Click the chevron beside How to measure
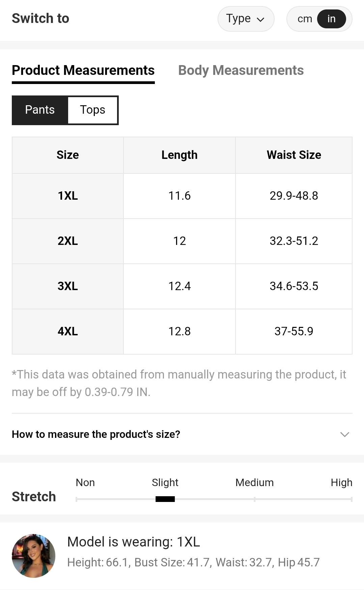The width and height of the screenshot is (364, 590). click(x=344, y=434)
